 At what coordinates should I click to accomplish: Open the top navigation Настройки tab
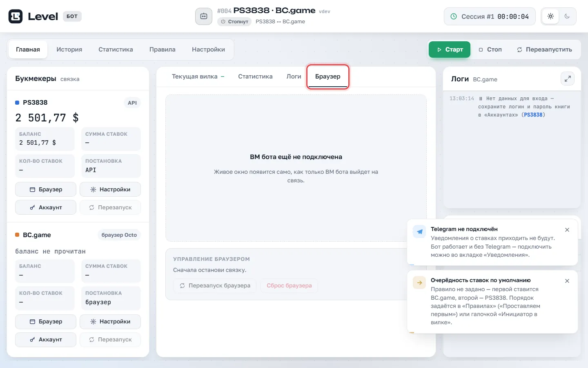(208, 49)
